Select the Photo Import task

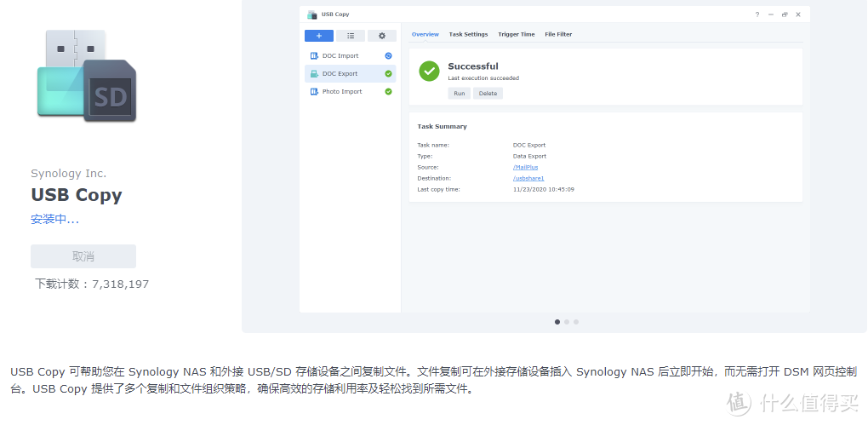pos(342,92)
